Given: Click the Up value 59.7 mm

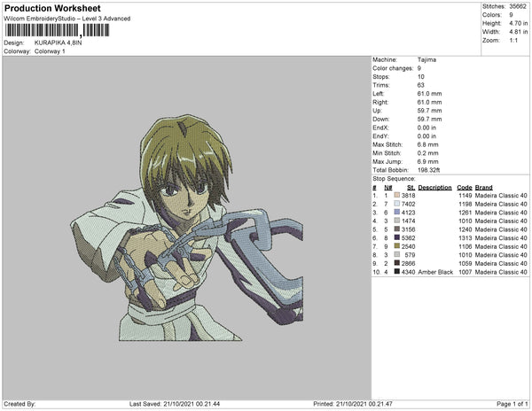Looking at the screenshot, I should (429, 111).
